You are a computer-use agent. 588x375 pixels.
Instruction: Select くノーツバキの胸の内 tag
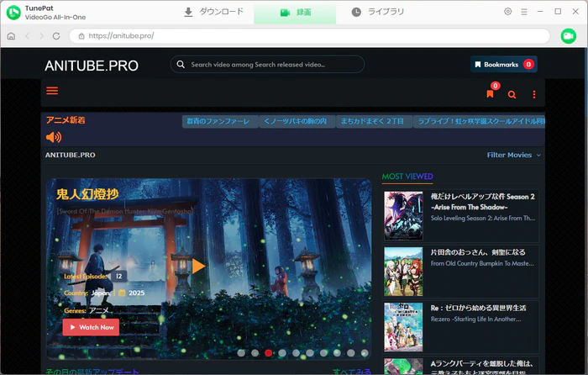click(297, 121)
